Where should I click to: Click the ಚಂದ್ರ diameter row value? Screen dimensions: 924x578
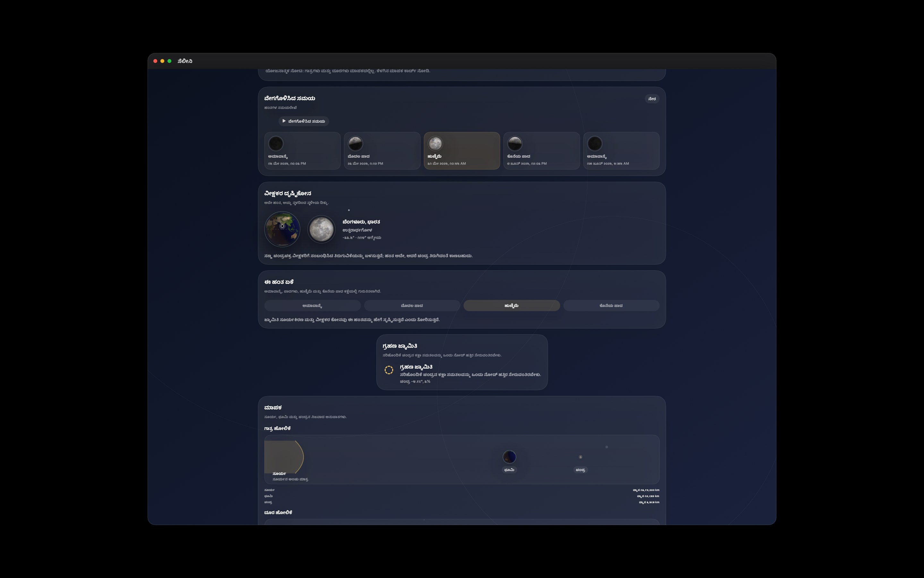649,502
